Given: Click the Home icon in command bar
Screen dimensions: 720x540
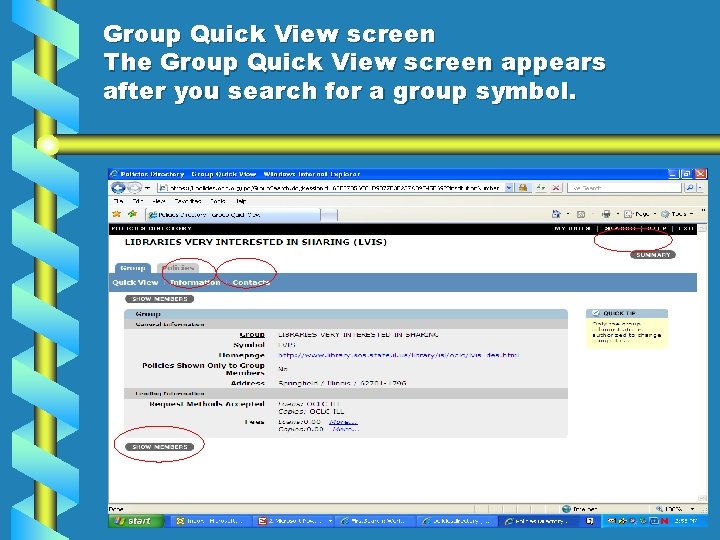Looking at the screenshot, I should point(556,214).
